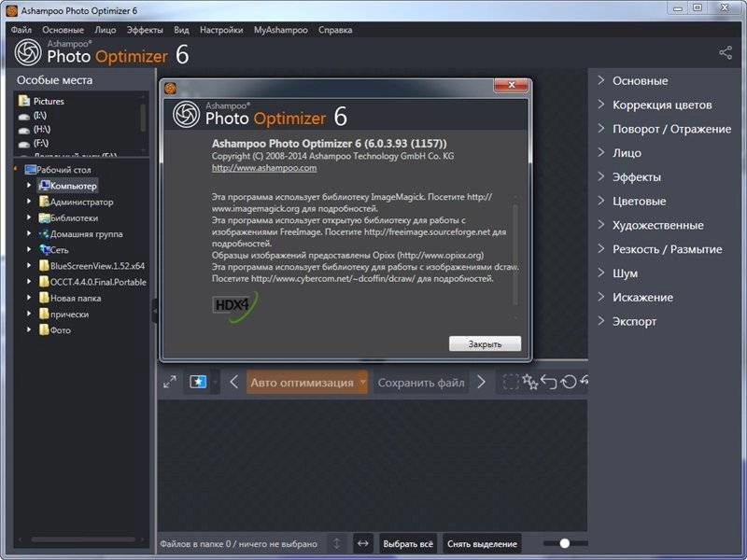This screenshot has height=560, width=747.
Task: Click the Снять выделение button
Action: coord(482,543)
